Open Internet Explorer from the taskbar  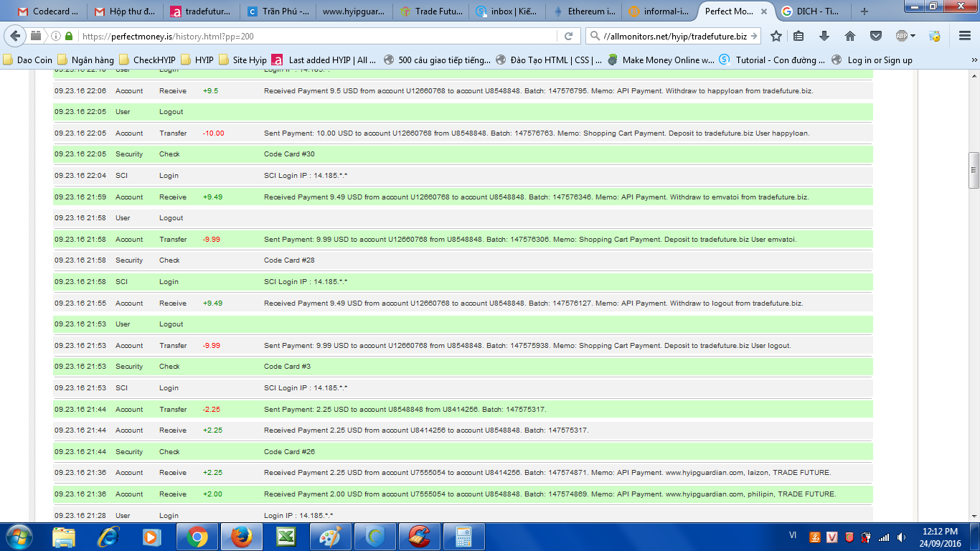coord(108,537)
